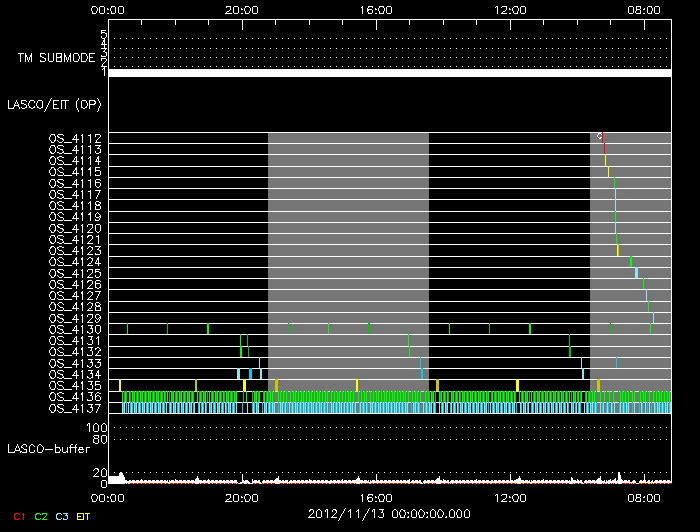Image resolution: width=700 pixels, height=532 pixels.
Task: Click the red marker on row OS_4112
Action: 603,137
